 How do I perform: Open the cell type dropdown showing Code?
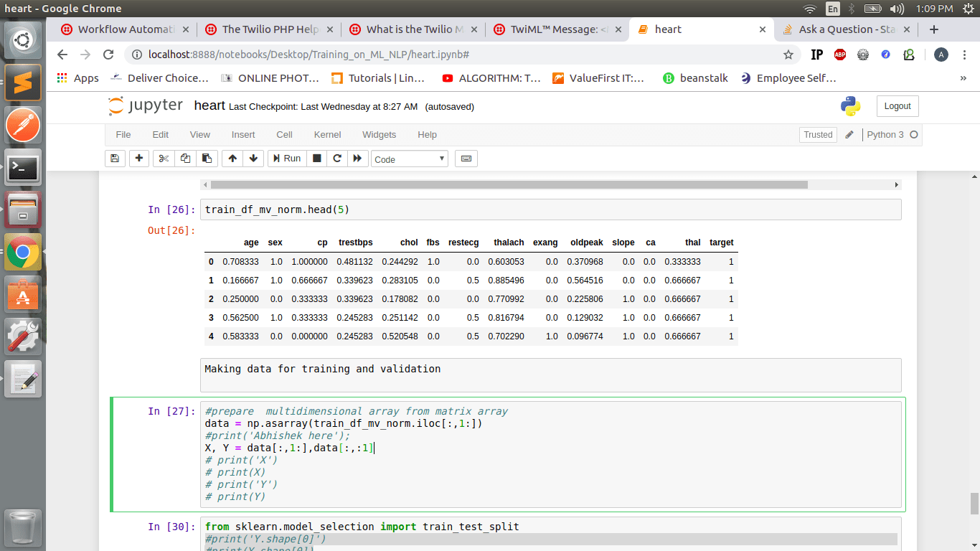click(x=409, y=159)
